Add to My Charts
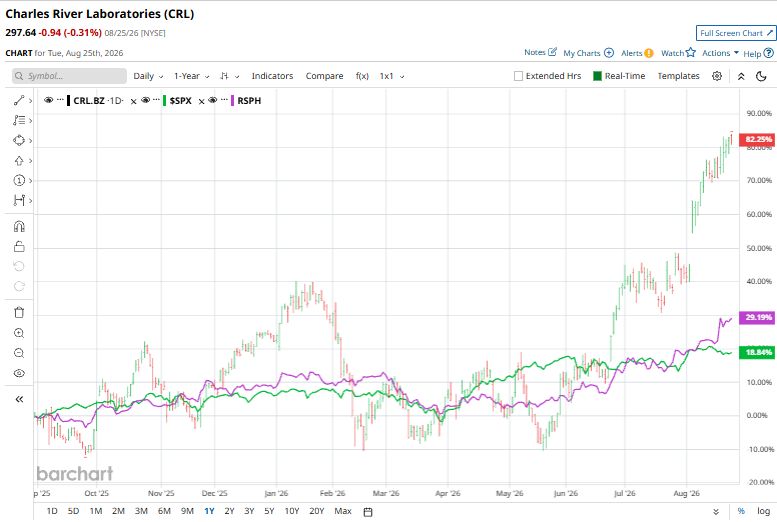The height and width of the screenshot is (522, 777). [x=589, y=53]
